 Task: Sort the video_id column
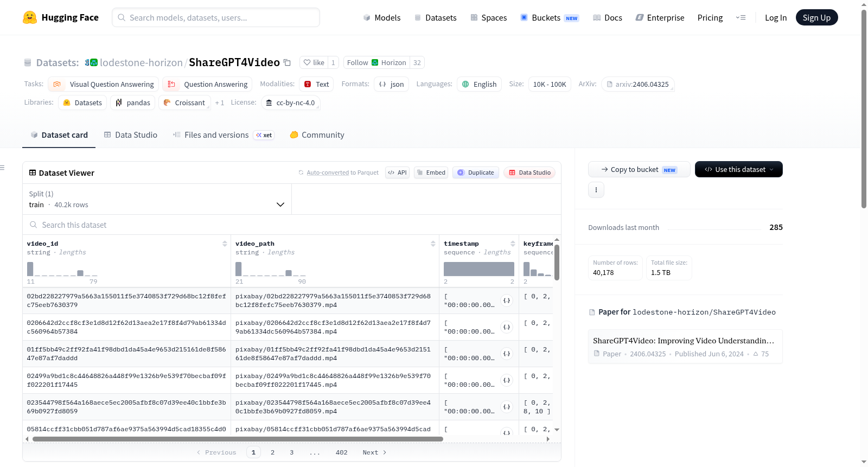[225, 244]
